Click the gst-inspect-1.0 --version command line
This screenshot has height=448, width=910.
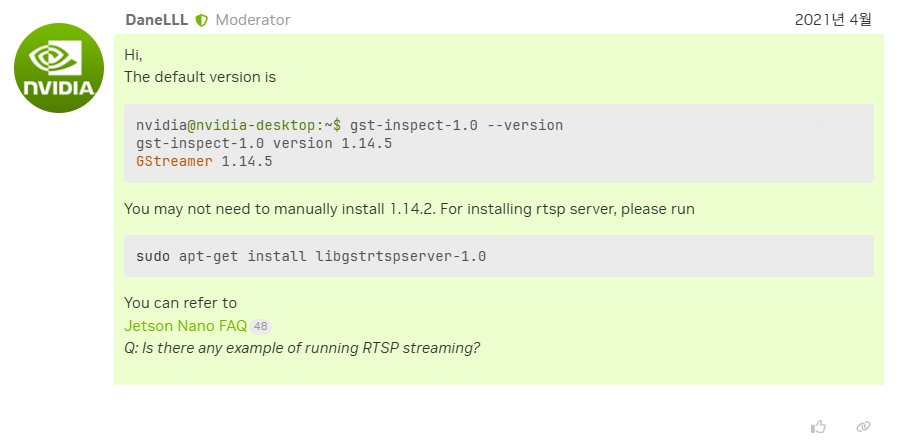(456, 126)
